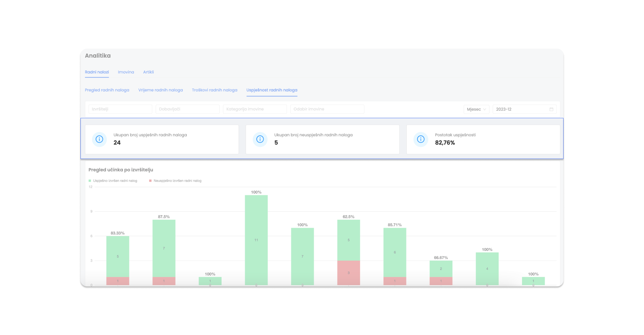Image resolution: width=644 pixels, height=335 pixels.
Task: Open the calendar icon in the date field
Action: coord(551,109)
